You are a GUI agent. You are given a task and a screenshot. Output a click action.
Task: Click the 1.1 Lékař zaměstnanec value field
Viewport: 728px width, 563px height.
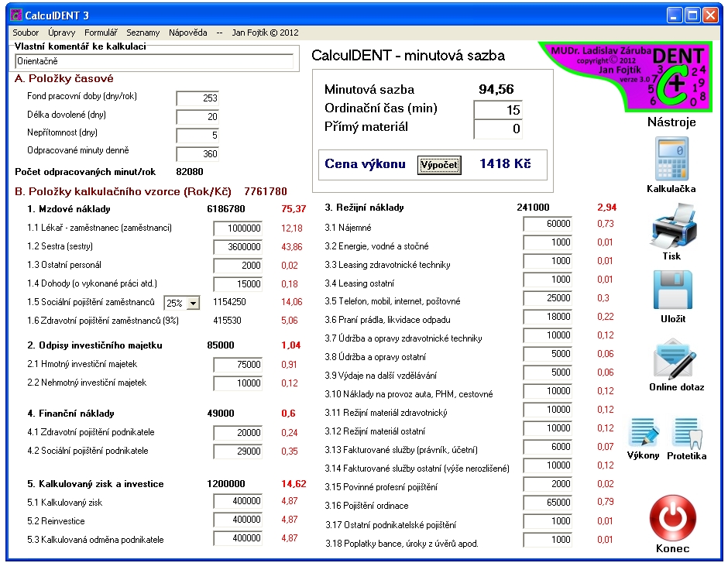pyautogui.click(x=238, y=228)
